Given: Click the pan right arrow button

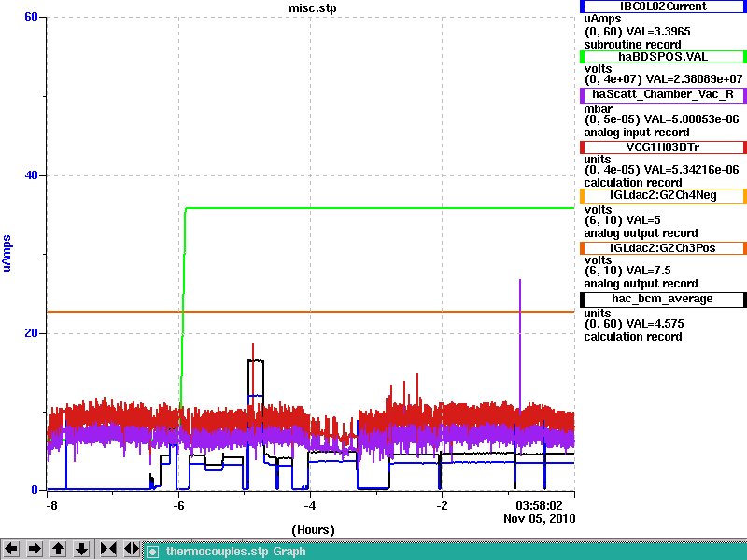Looking at the screenshot, I should point(35,549).
